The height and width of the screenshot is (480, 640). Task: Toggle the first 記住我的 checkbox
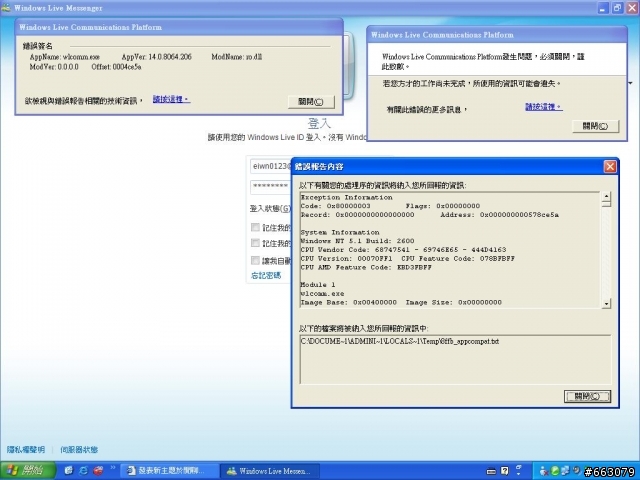coord(255,227)
